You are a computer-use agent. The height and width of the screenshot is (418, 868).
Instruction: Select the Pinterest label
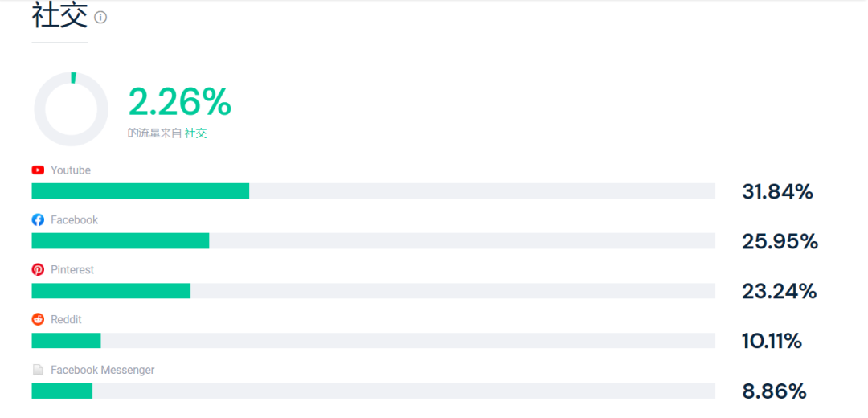[x=72, y=270]
